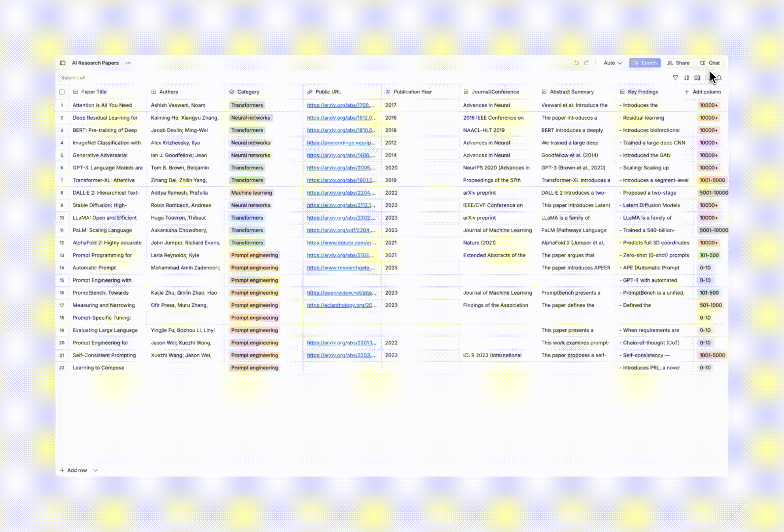This screenshot has height=532, width=784.
Task: Click the Share button
Action: click(x=678, y=63)
